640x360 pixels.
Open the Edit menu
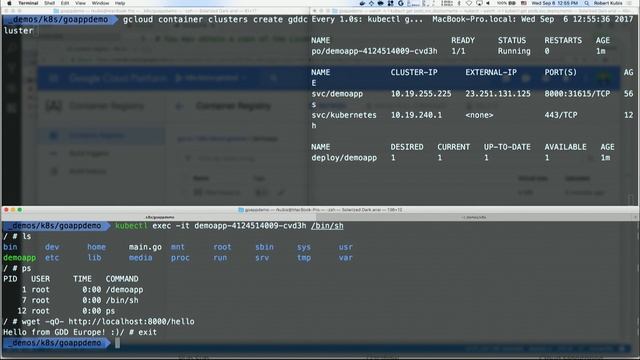tap(65, 3)
